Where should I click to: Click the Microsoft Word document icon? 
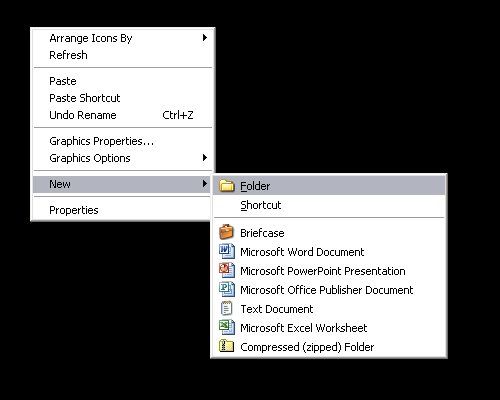pos(227,251)
